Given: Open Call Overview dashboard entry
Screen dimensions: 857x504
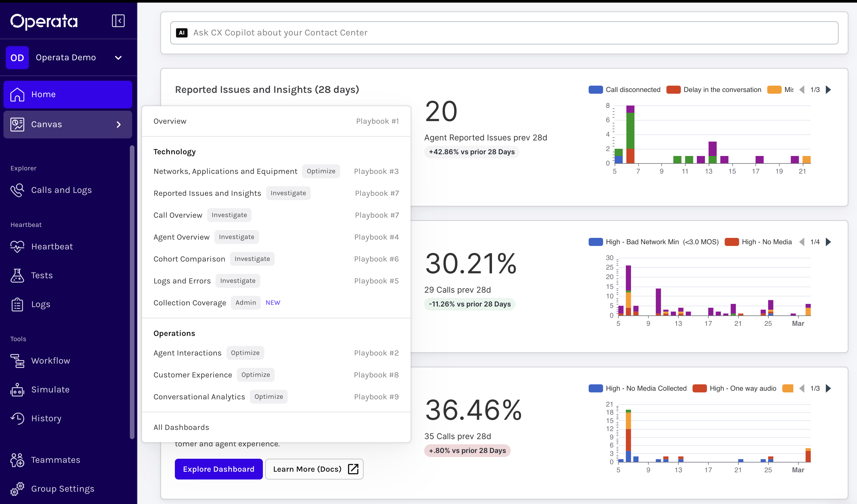Looking at the screenshot, I should coord(276,215).
